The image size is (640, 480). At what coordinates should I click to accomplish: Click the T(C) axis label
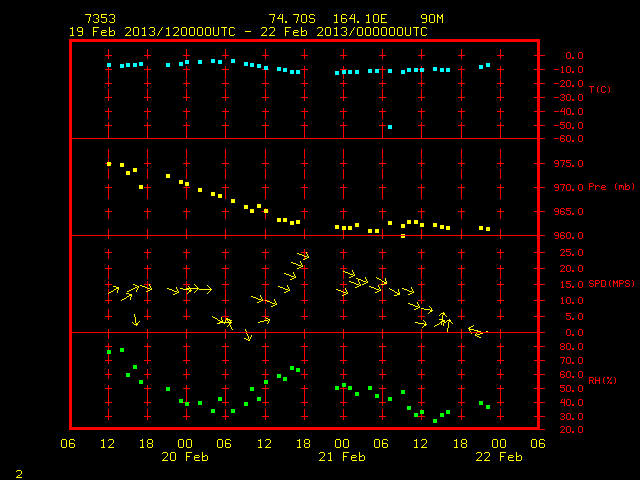(x=600, y=89)
